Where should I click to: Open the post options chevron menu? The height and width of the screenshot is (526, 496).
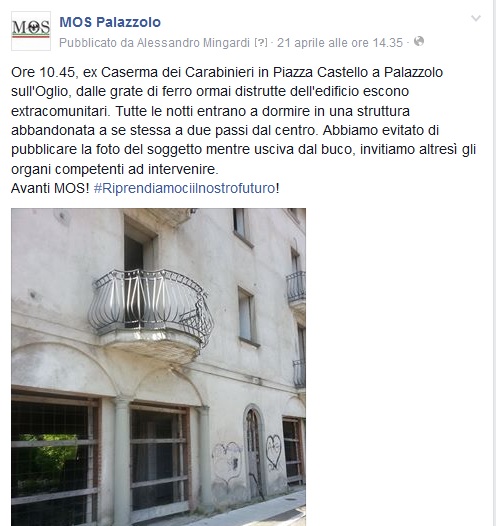click(x=476, y=18)
